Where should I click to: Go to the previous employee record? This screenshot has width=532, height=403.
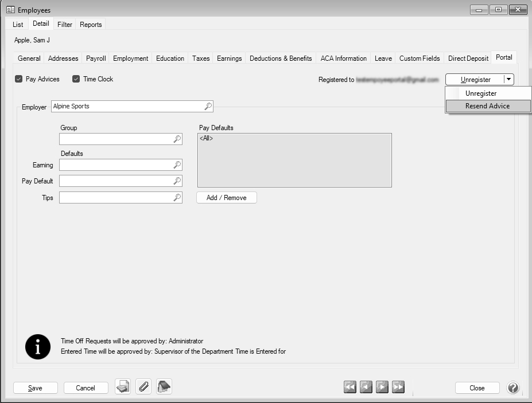coord(366,388)
